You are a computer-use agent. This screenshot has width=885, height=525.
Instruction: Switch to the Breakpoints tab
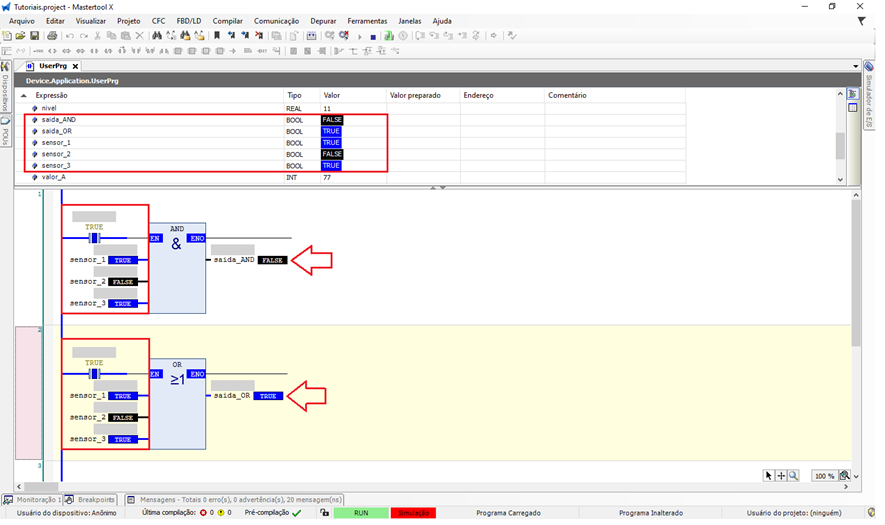96,499
